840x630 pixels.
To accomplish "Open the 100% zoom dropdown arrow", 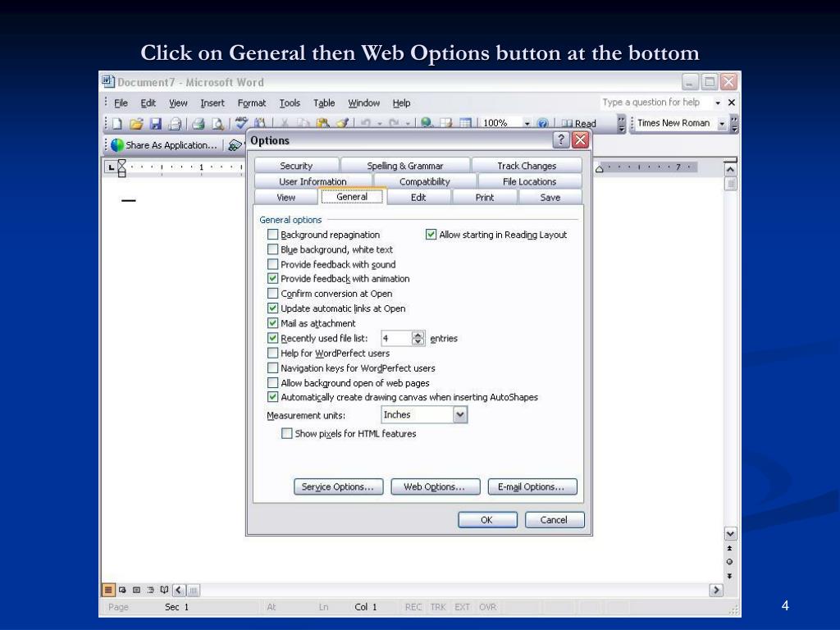I will (527, 124).
